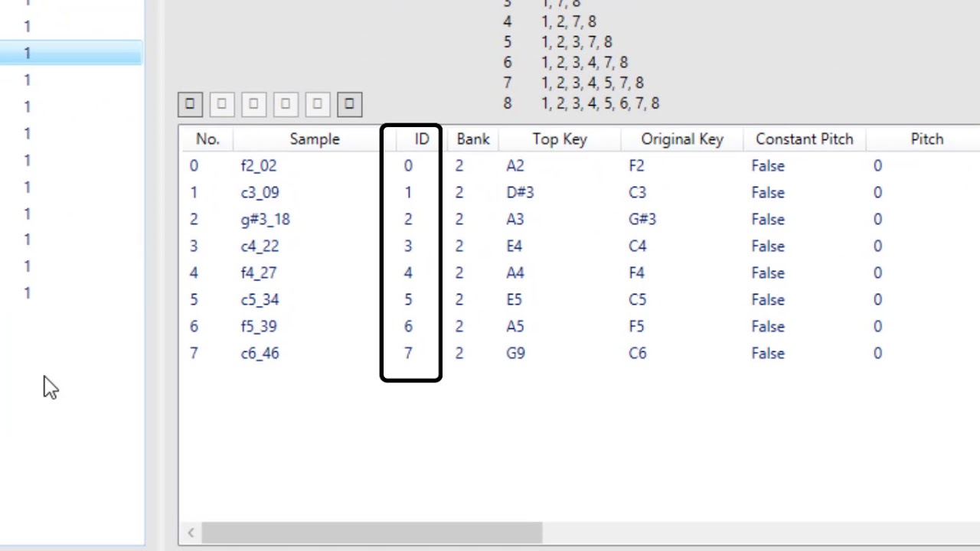Viewport: 980px width, 551px height.
Task: Toggle the third small square button above the table
Action: (254, 103)
